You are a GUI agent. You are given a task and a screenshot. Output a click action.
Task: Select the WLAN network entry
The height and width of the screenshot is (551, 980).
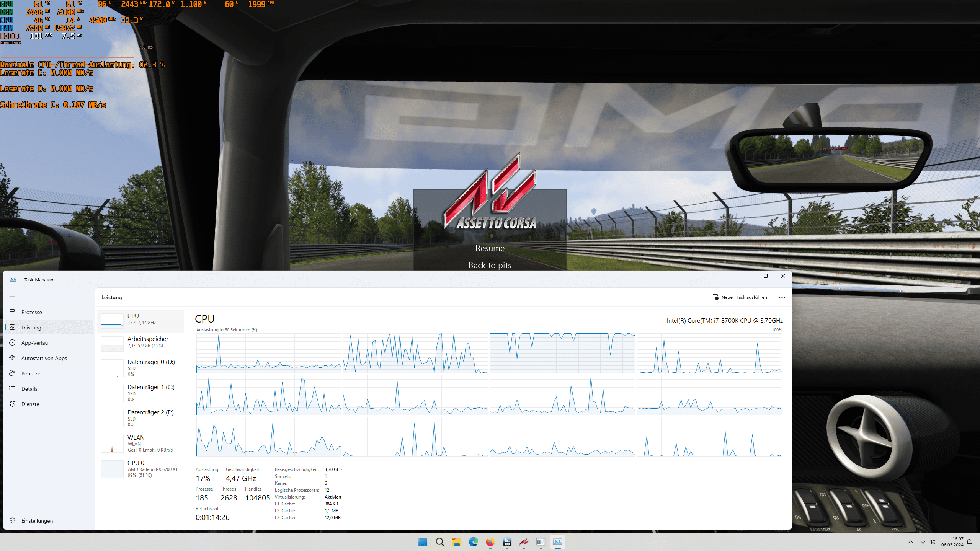(141, 443)
